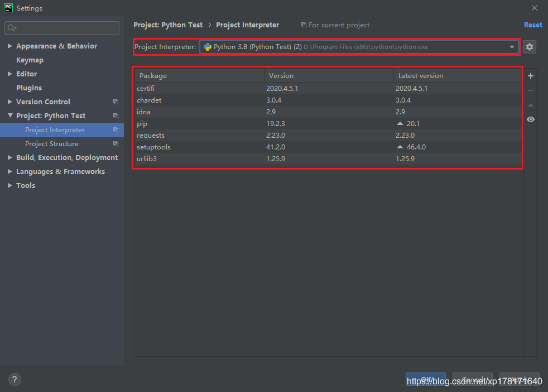Click the project-level icon beside Version Control
The width and height of the screenshot is (548, 392).
[x=116, y=102]
